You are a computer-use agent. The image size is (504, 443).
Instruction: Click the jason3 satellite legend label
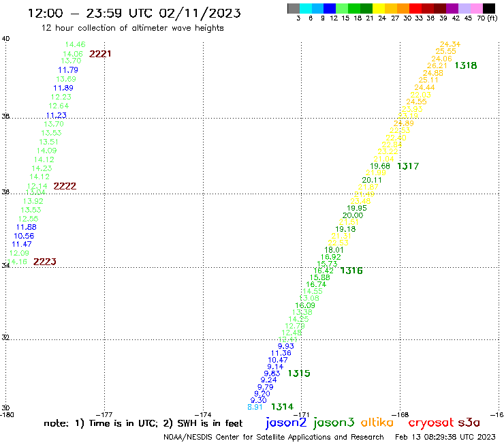334,423
